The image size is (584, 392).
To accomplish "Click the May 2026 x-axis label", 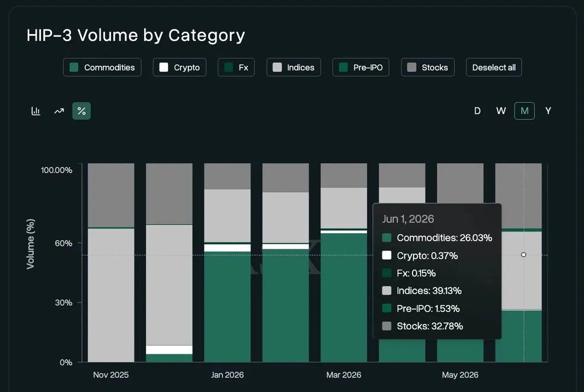I will (460, 375).
